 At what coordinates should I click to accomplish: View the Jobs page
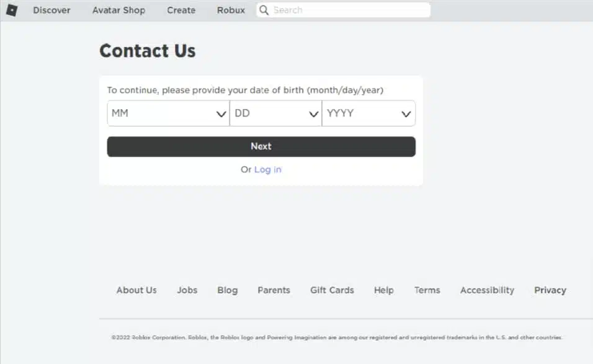click(187, 290)
